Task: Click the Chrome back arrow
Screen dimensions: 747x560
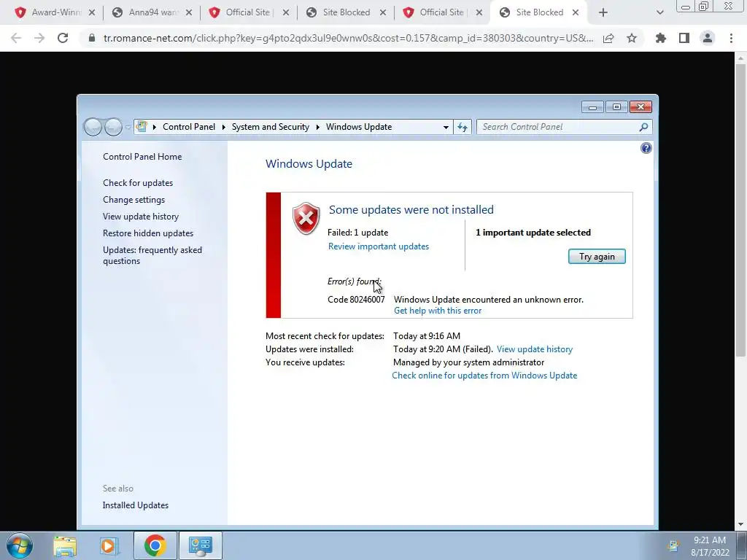Action: [16, 38]
